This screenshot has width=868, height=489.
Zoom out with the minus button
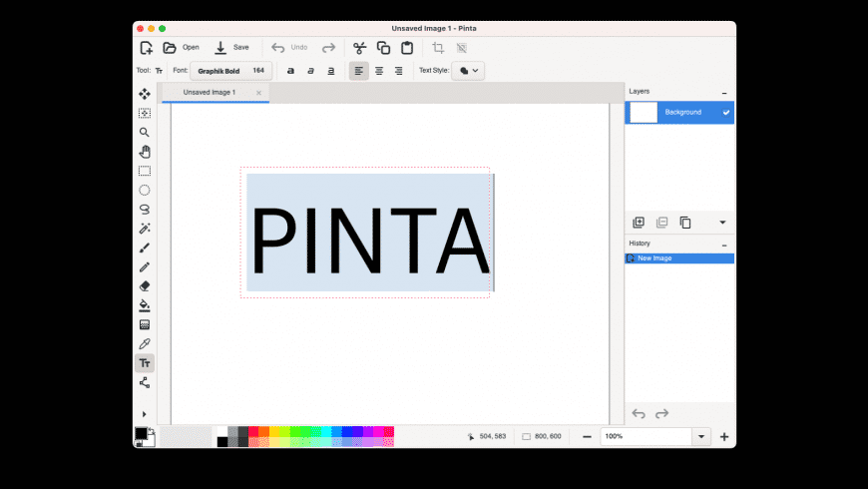pyautogui.click(x=587, y=437)
